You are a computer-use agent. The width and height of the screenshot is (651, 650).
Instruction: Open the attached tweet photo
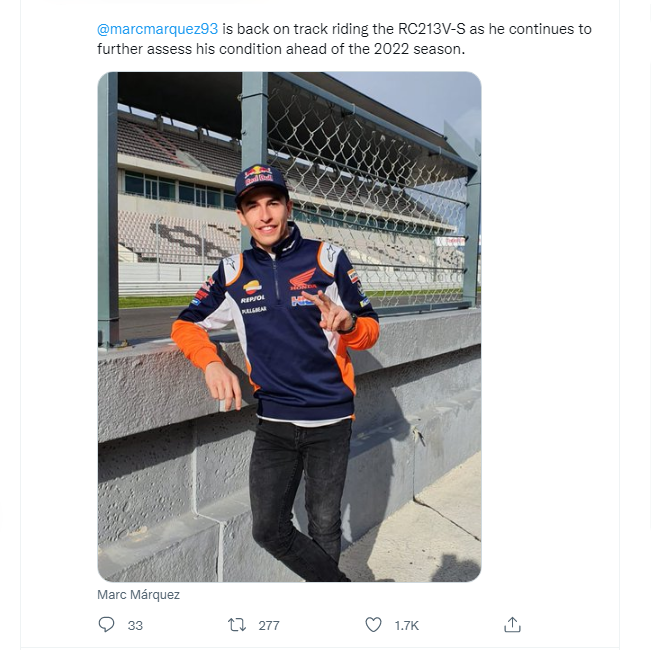(289, 327)
